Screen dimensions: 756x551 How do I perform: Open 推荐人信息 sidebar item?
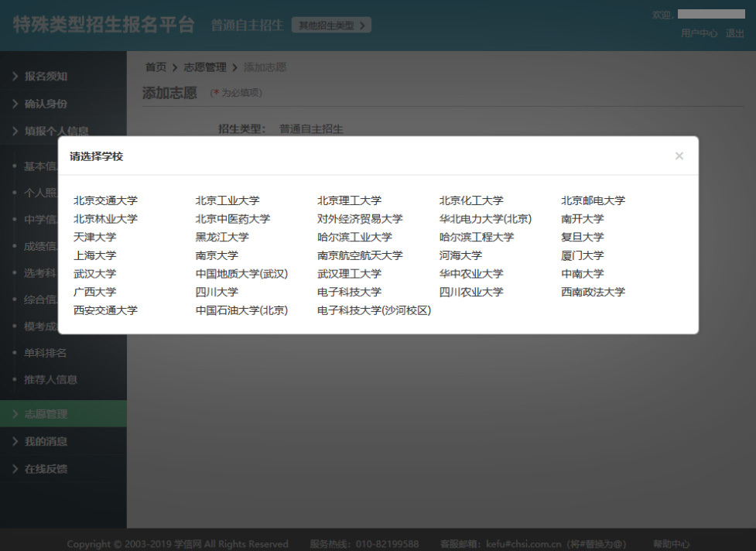(x=50, y=380)
